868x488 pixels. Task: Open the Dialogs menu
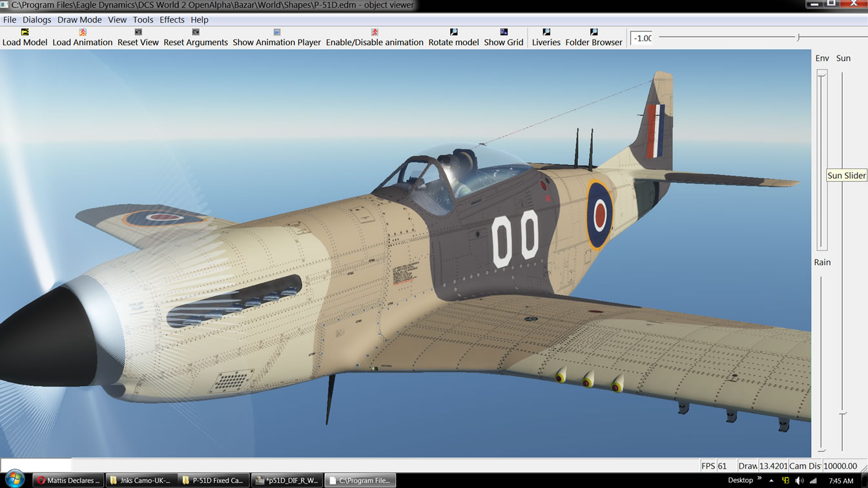(37, 19)
